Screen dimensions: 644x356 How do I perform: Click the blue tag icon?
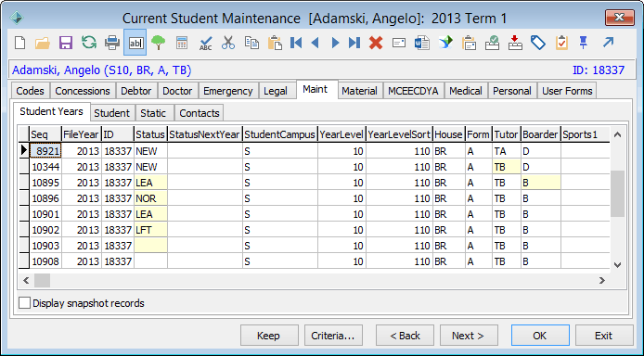[x=538, y=43]
